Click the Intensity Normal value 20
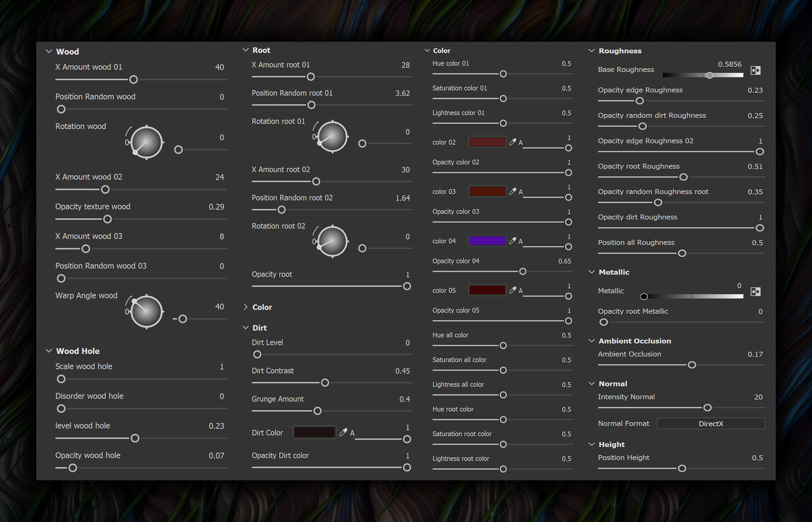Screen dimensions: 812x522 [758, 397]
